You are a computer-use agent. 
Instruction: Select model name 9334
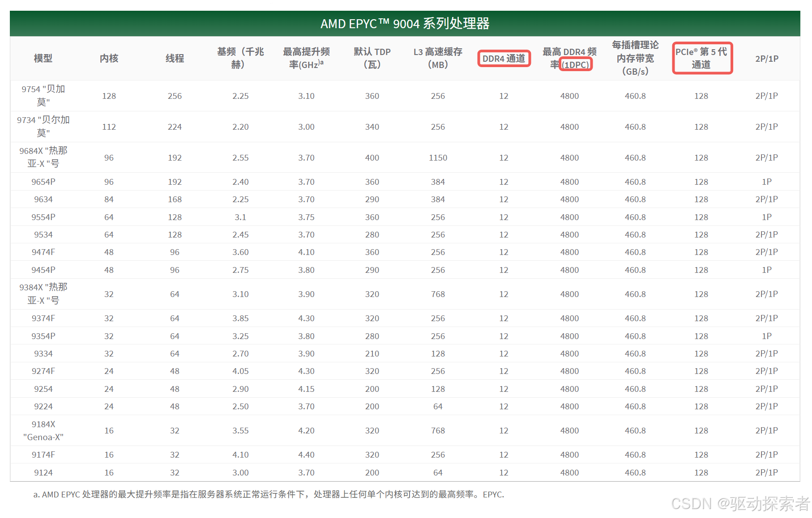(43, 353)
